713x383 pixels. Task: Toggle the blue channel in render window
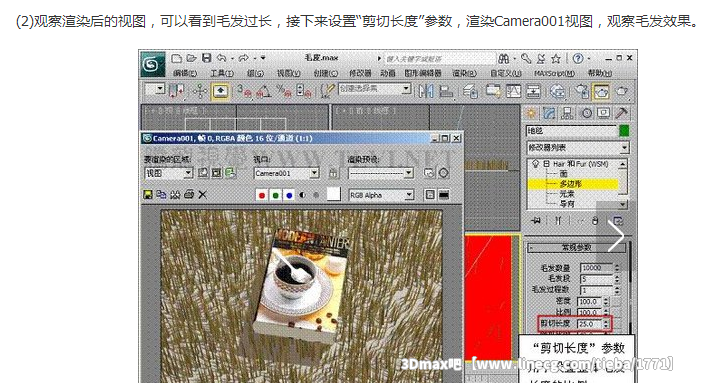pos(289,195)
